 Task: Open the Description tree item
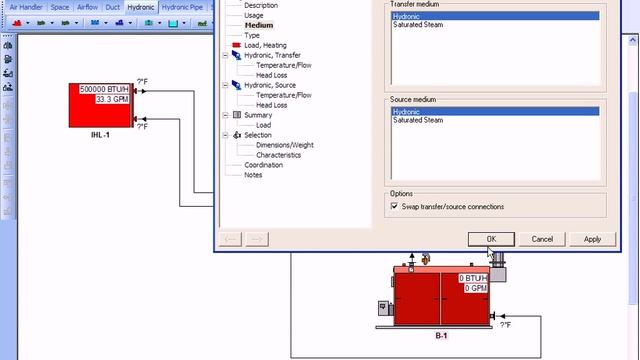click(x=261, y=5)
